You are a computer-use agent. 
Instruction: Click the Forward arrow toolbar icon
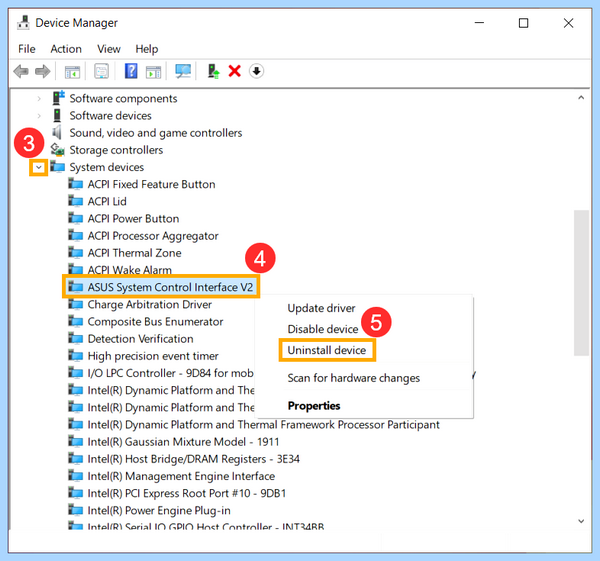click(x=42, y=71)
